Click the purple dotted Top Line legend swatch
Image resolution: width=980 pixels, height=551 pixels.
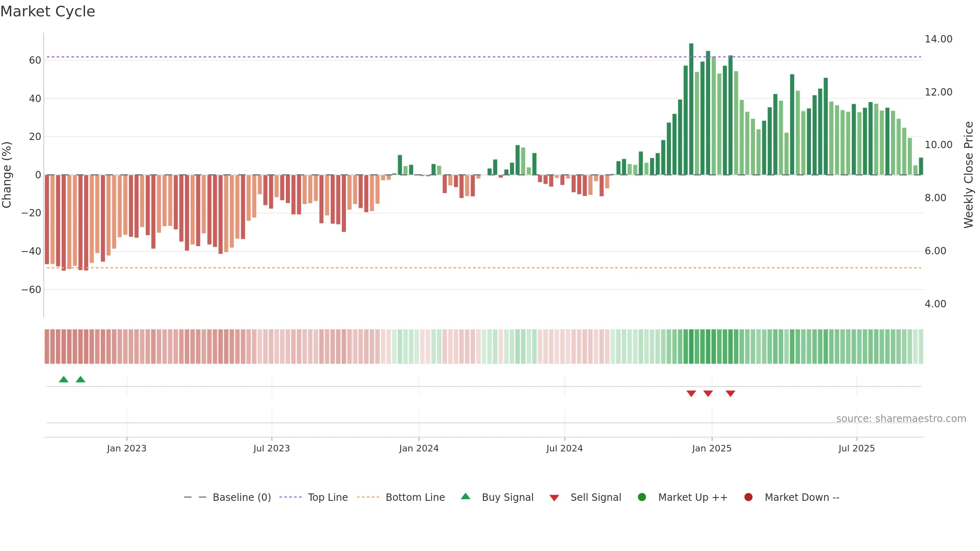(x=290, y=497)
